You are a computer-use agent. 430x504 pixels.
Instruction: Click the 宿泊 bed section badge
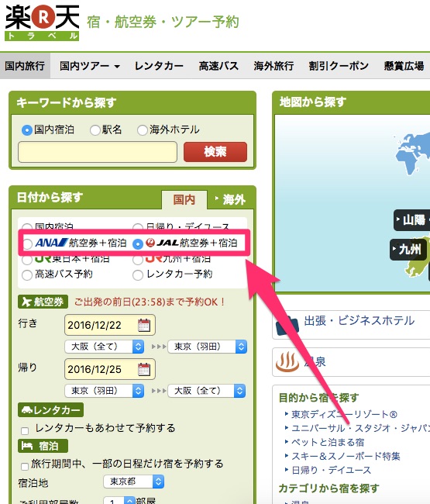pyautogui.click(x=43, y=446)
